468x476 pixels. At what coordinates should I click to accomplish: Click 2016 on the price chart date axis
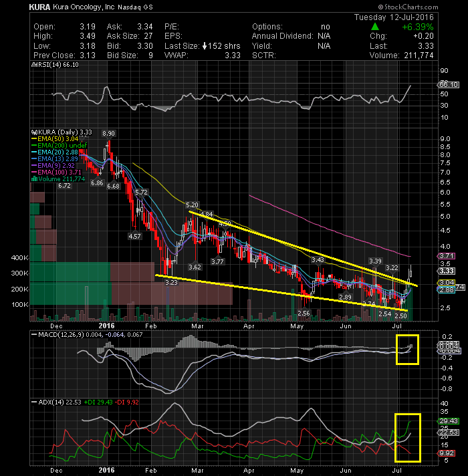(x=106, y=326)
